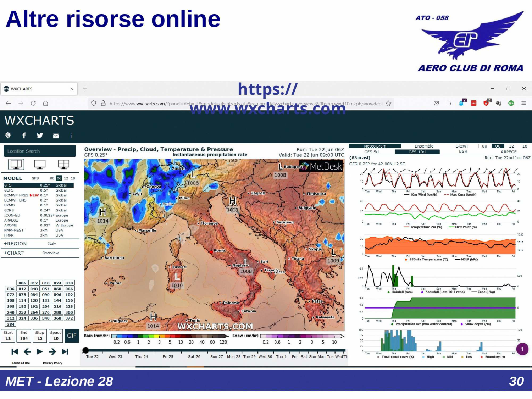This screenshot has width=532, height=399.
Task: Select the HRRR model row
Action: (39, 235)
